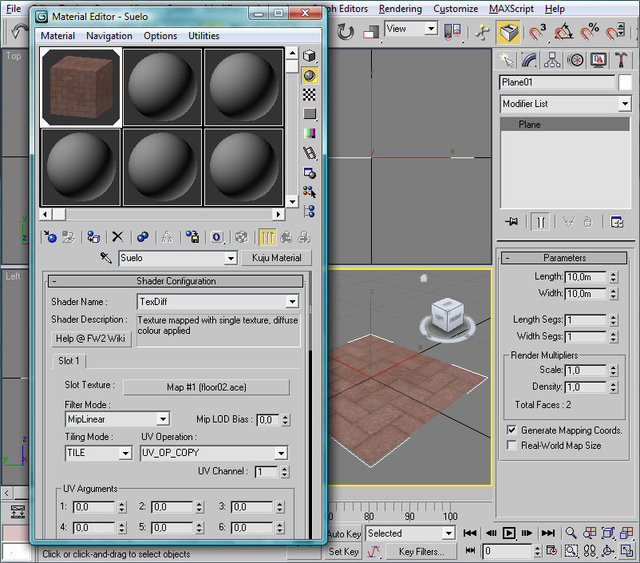Viewport: 640px width, 563px height.
Task: Toggle the Auto Key button
Action: pyautogui.click(x=343, y=534)
